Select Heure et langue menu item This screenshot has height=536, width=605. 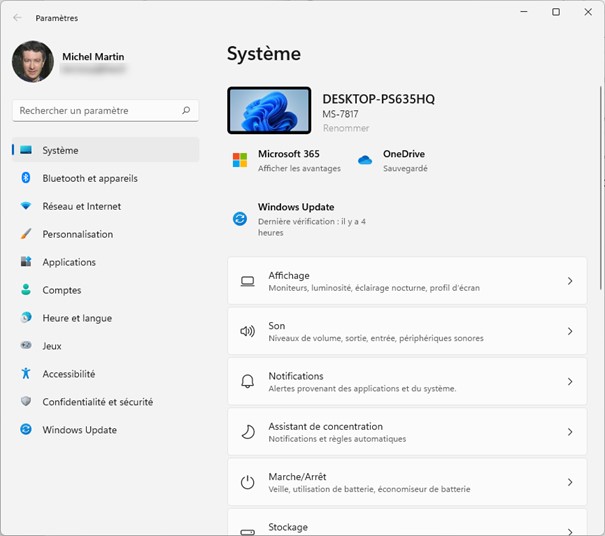pos(77,318)
